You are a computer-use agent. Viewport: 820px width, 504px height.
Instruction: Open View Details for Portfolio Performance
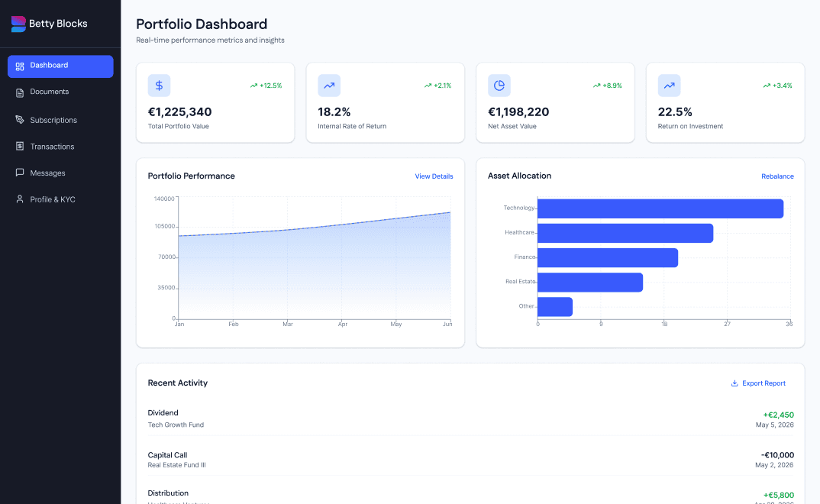pos(434,176)
